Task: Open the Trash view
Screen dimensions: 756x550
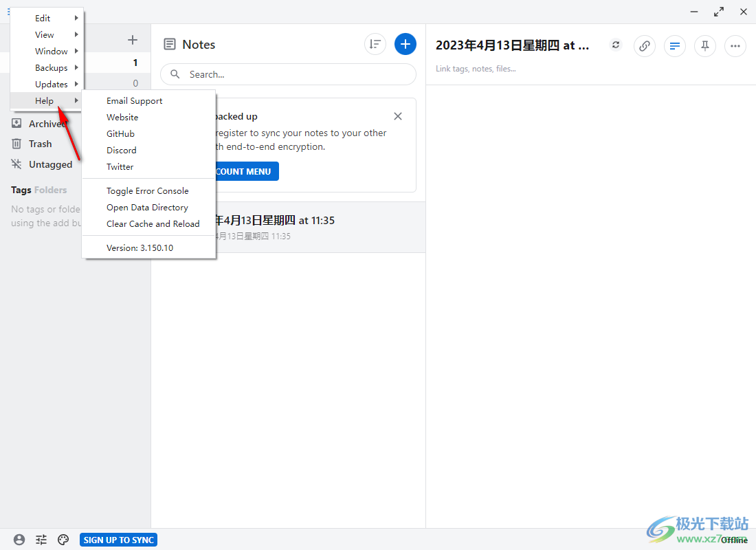Action: point(40,144)
